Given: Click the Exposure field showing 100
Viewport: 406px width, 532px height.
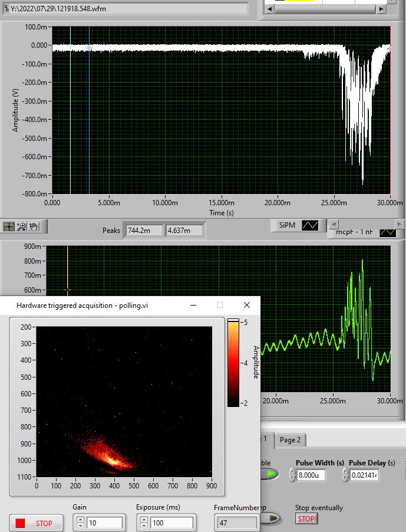Looking at the screenshot, I should (172, 523).
